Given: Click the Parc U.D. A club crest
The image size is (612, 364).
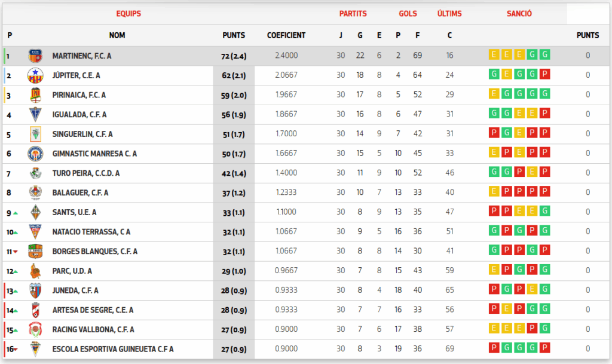Looking at the screenshot, I should pyautogui.click(x=35, y=271).
